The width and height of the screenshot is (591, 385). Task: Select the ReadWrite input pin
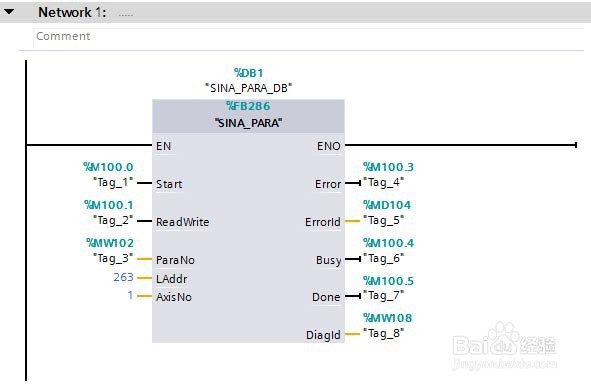coord(182,222)
